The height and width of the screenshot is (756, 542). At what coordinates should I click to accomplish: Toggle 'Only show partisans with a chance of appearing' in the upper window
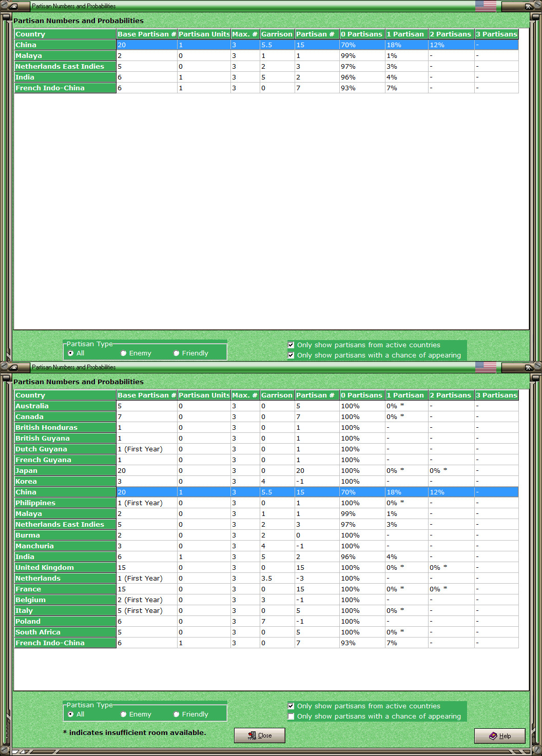291,355
